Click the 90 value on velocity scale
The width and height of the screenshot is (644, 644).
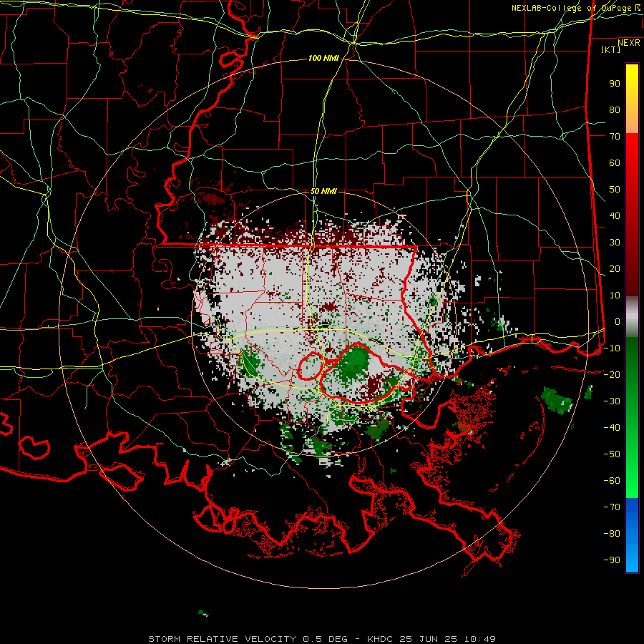pos(615,84)
